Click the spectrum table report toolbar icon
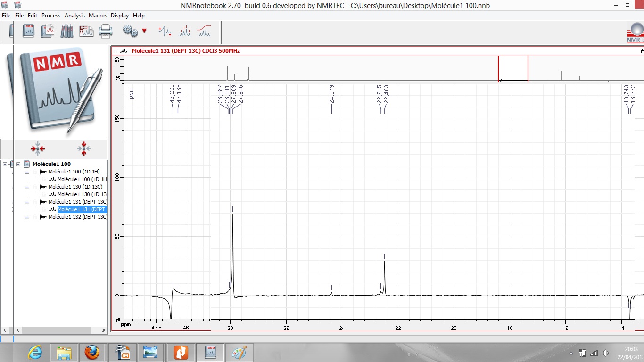The width and height of the screenshot is (644, 362). tap(86, 31)
